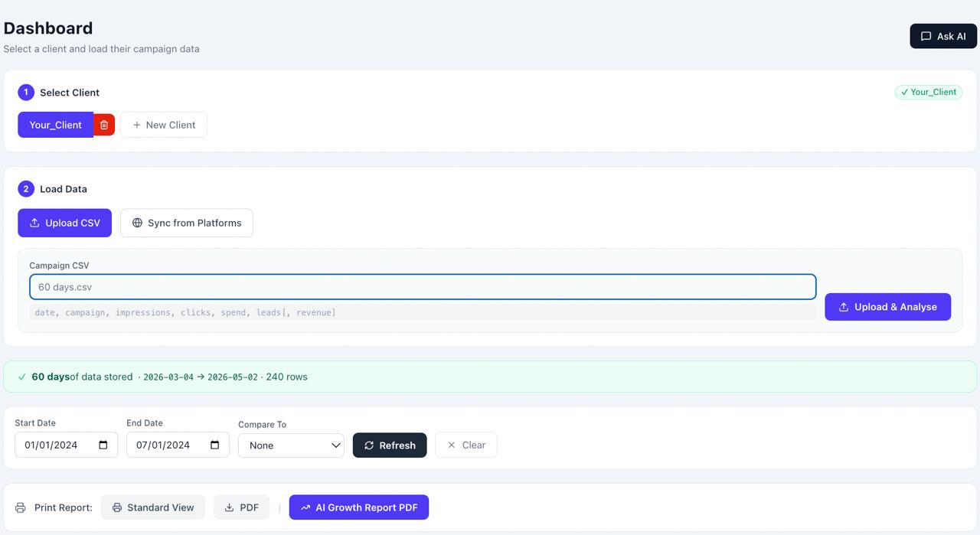
Task: Click the Your_Client selected status badge
Action: pyautogui.click(x=929, y=92)
